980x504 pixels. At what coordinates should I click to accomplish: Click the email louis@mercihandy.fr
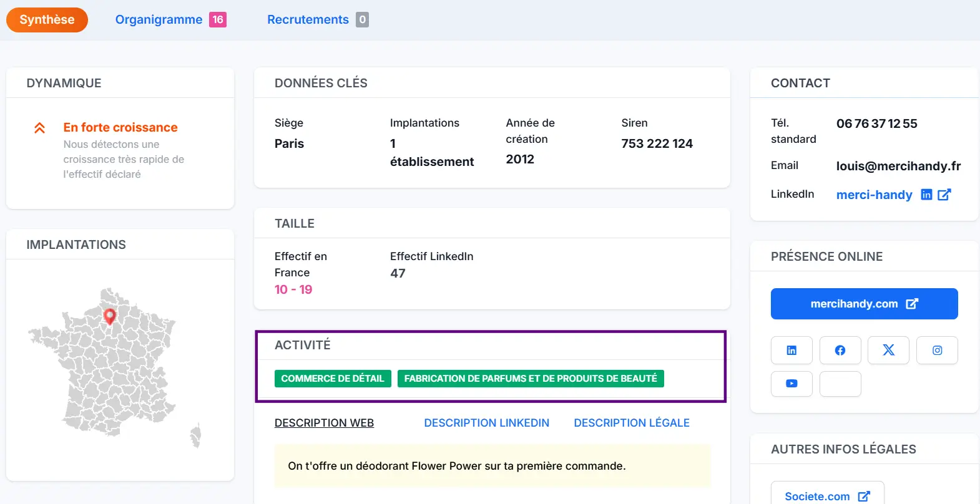[x=898, y=166]
